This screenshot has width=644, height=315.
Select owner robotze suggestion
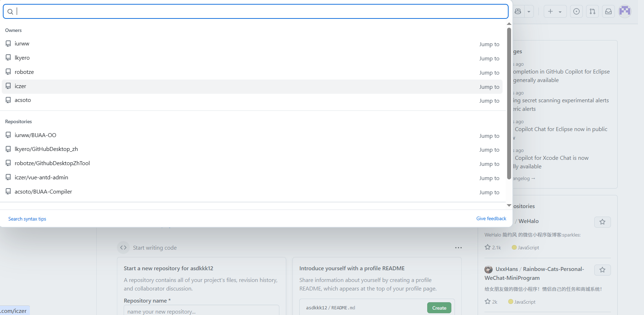[x=252, y=72]
